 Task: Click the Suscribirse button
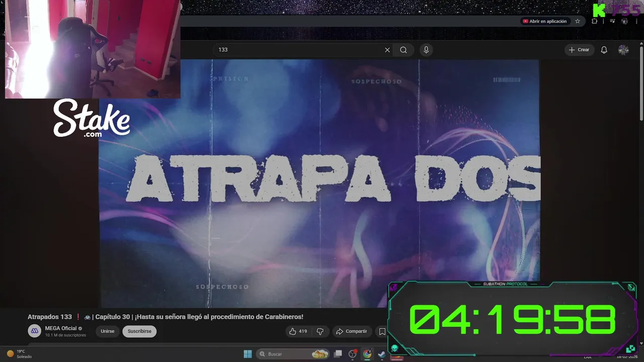[139, 331]
